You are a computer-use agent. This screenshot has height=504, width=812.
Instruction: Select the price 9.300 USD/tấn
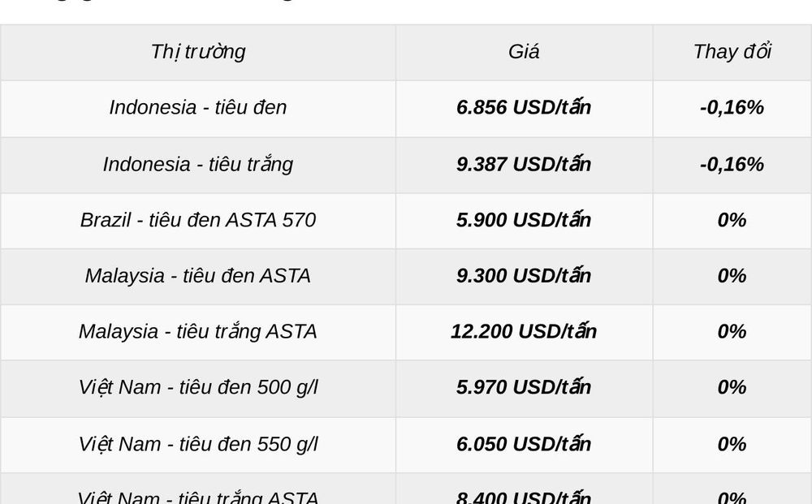click(524, 275)
